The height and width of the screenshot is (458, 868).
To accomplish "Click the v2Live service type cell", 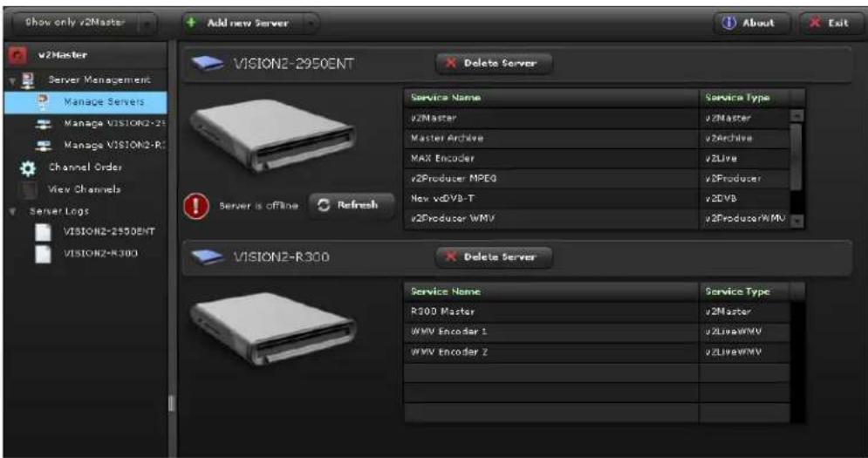I will click(x=744, y=159).
